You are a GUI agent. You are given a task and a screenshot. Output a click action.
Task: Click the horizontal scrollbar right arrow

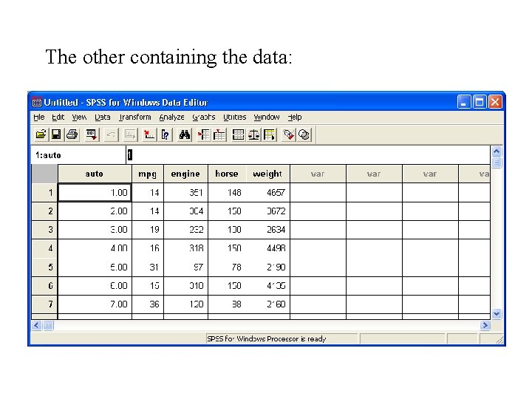(x=485, y=325)
